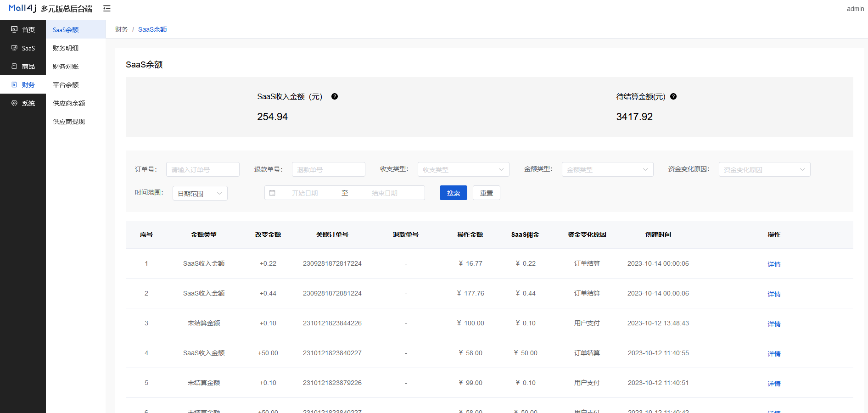868x413 pixels.
Task: Click SaaS余额 breadcrumb link
Action: (x=152, y=29)
